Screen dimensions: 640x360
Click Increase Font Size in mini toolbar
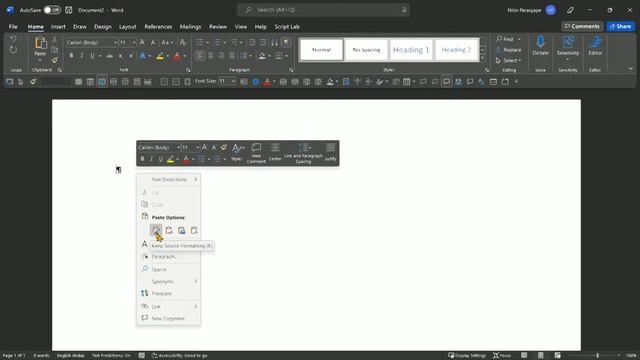point(204,147)
